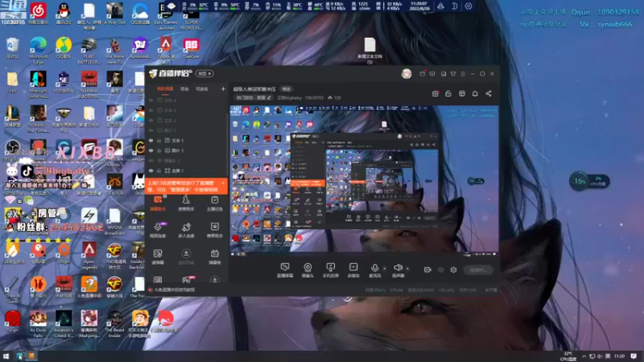Show the hidden 图片 2 layer
The width and height of the screenshot is (644, 362).
tap(151, 130)
